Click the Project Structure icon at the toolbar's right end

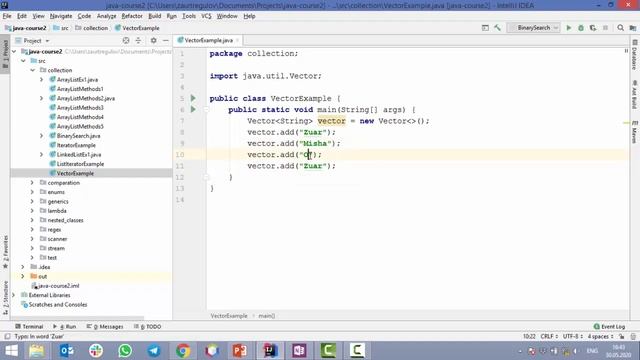633,28
